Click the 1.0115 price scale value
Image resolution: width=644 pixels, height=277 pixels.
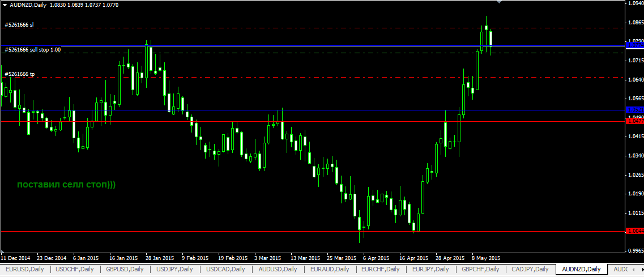[x=636, y=213]
